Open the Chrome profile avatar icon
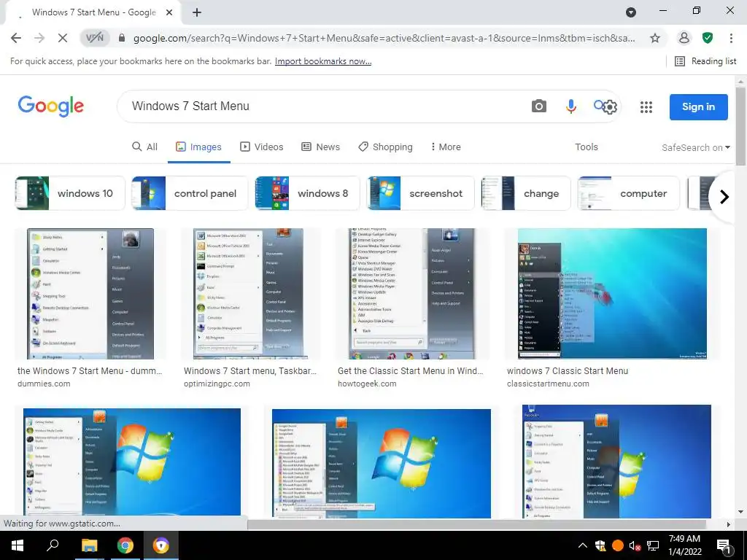The width and height of the screenshot is (747, 560). [684, 38]
